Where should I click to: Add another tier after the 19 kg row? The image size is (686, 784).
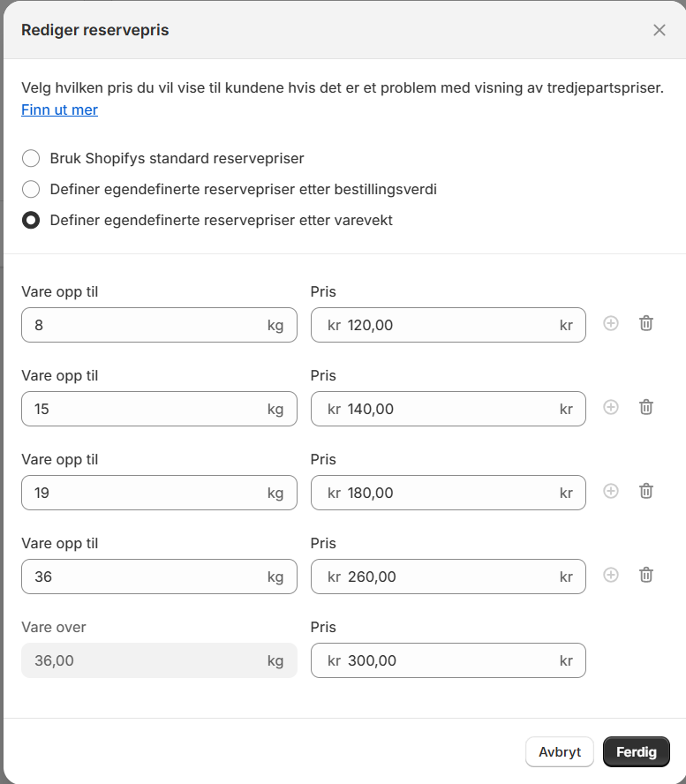611,491
